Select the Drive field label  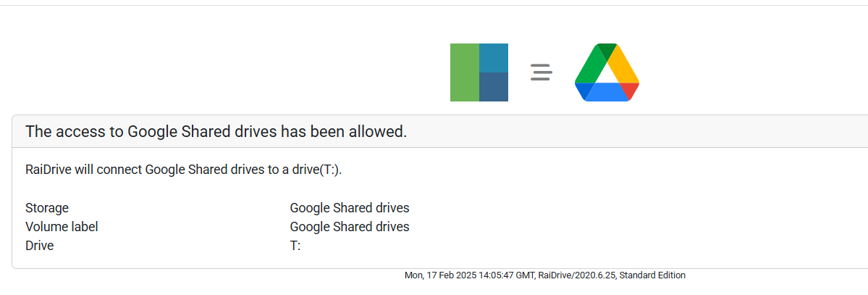pos(39,245)
